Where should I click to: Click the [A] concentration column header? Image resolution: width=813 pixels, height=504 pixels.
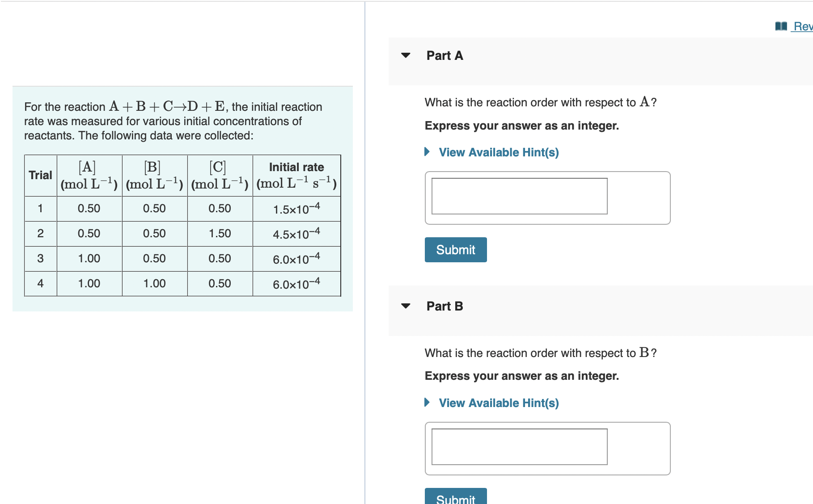(89, 175)
